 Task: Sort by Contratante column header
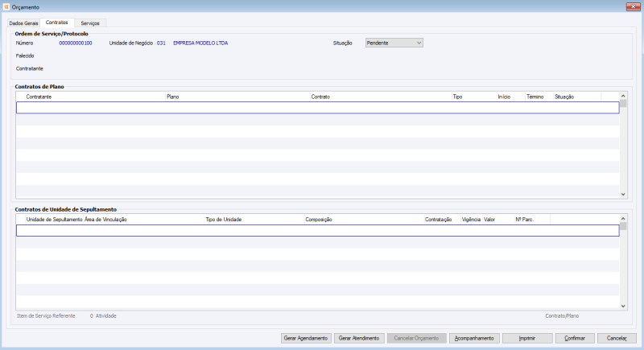pyautogui.click(x=95, y=97)
